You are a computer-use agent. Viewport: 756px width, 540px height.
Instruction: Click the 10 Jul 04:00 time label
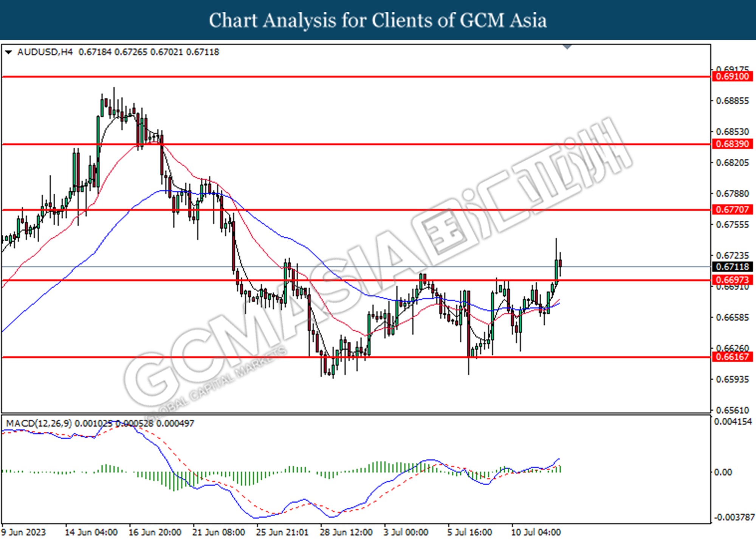coord(536,532)
